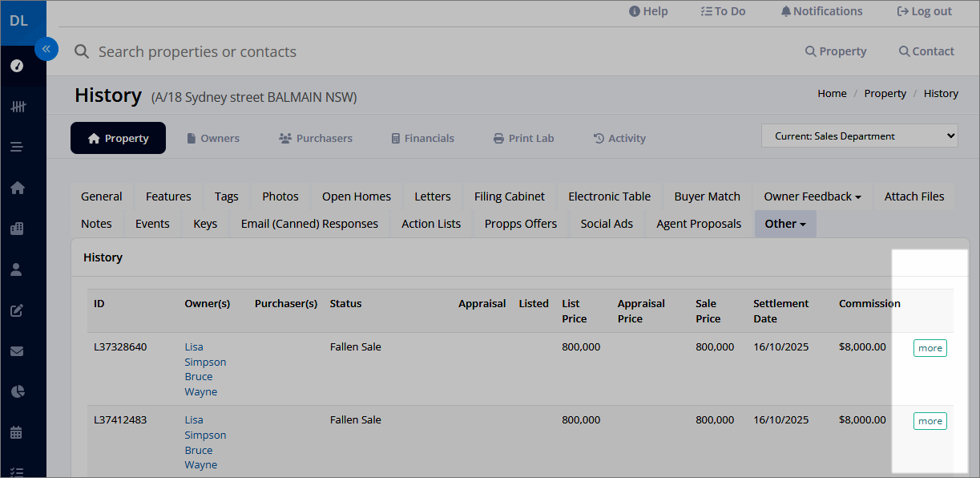Open the Events sub-tab
Image resolution: width=980 pixels, height=478 pixels.
tap(152, 224)
